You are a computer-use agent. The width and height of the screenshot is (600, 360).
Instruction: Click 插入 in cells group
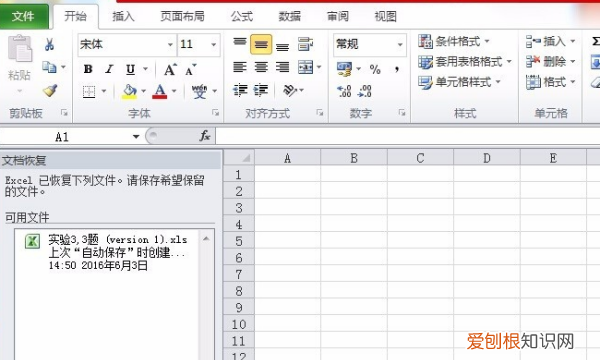pyautogui.click(x=550, y=41)
